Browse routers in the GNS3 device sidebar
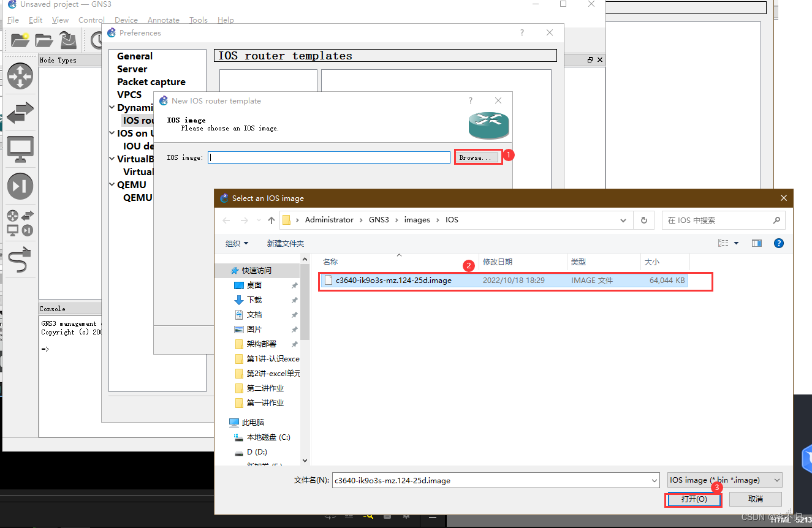 (20, 76)
